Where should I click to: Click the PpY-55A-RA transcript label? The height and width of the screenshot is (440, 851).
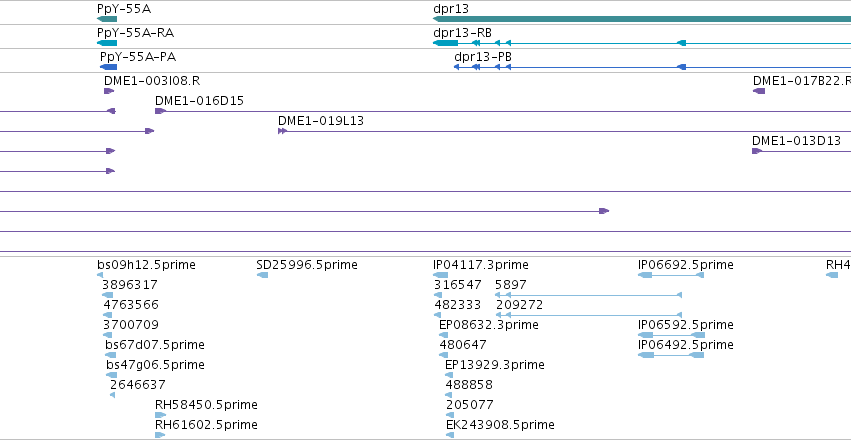tap(136, 33)
